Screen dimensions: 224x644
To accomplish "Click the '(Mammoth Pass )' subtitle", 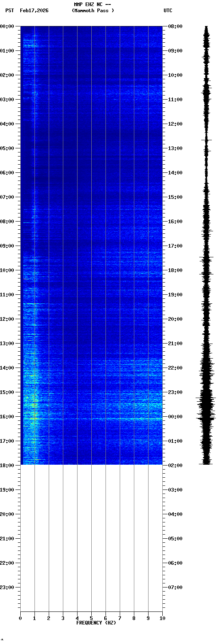I will tap(93, 11).
